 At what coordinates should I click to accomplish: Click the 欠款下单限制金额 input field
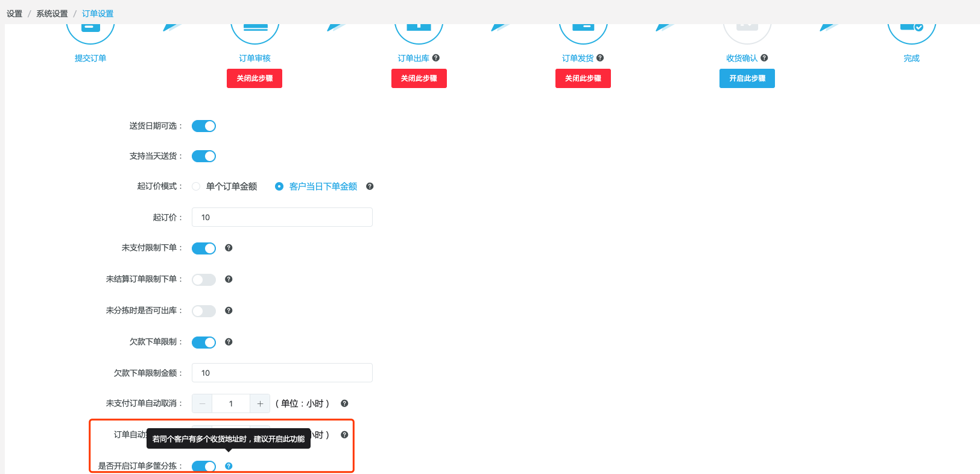pos(282,373)
